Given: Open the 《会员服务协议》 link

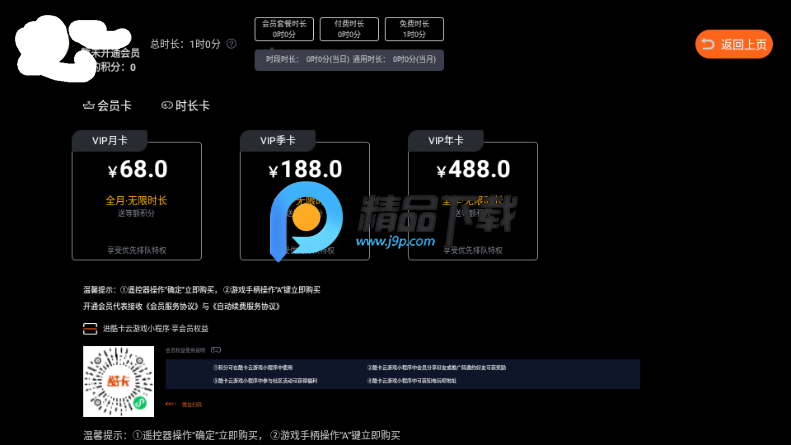Looking at the screenshot, I should [x=173, y=306].
